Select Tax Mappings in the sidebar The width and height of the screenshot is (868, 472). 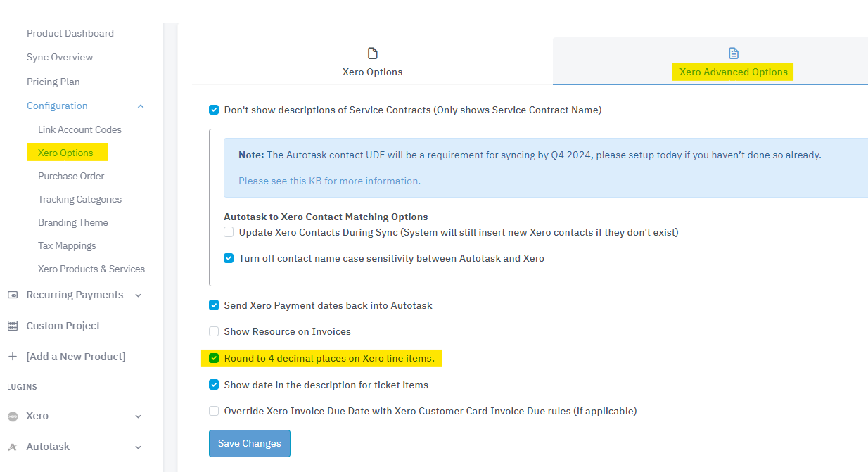pyautogui.click(x=66, y=245)
